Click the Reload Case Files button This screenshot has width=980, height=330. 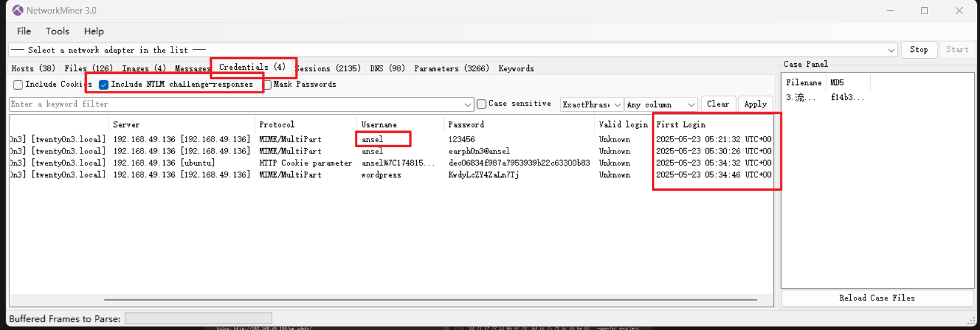pos(877,298)
